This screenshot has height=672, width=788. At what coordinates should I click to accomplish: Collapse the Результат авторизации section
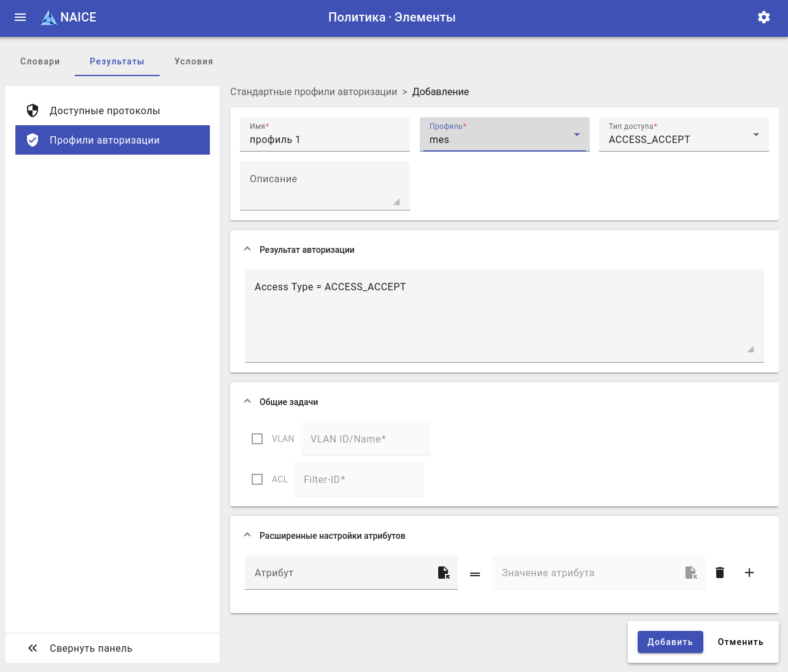point(247,249)
